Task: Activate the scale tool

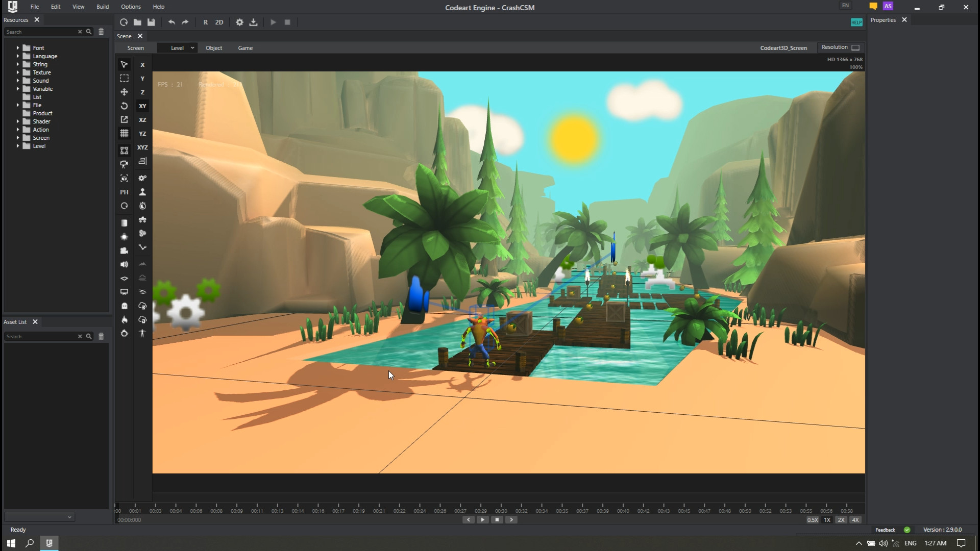Action: click(124, 119)
